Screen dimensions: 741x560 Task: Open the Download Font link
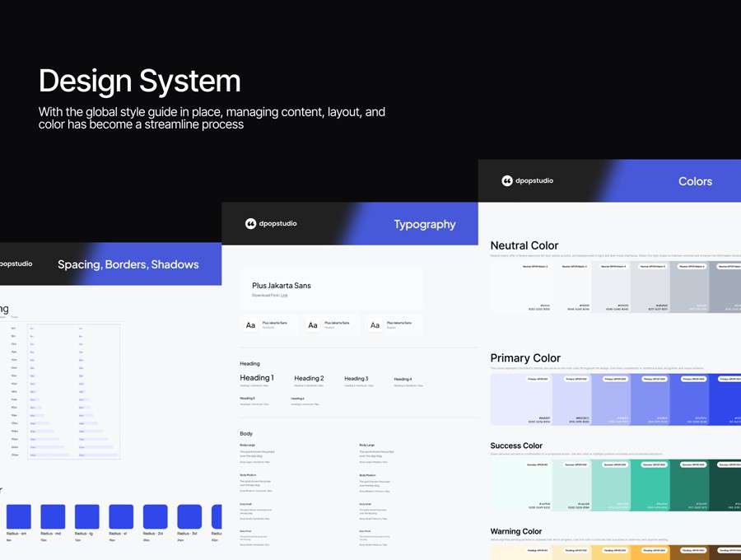coord(284,295)
